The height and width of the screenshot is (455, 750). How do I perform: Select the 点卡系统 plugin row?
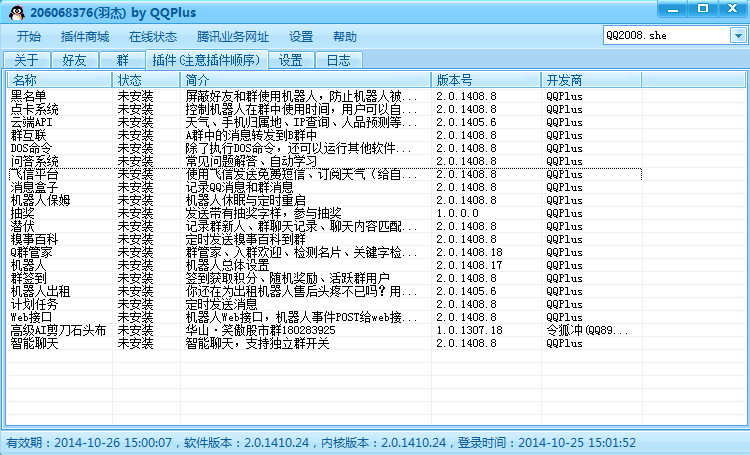pos(325,109)
